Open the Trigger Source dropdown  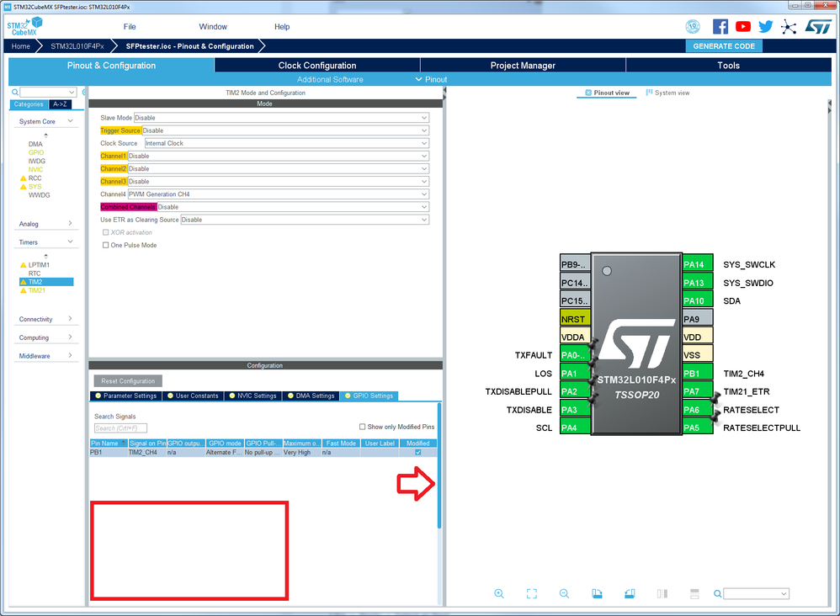tap(285, 130)
